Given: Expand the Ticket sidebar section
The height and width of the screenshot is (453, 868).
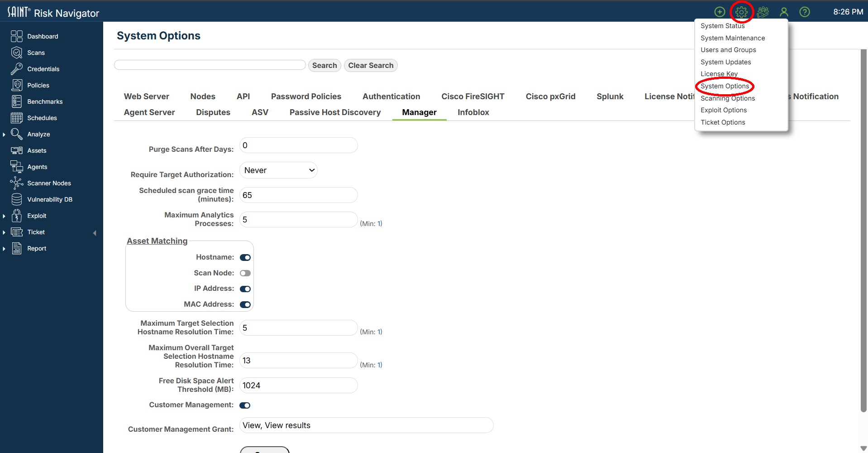Looking at the screenshot, I should (x=4, y=232).
